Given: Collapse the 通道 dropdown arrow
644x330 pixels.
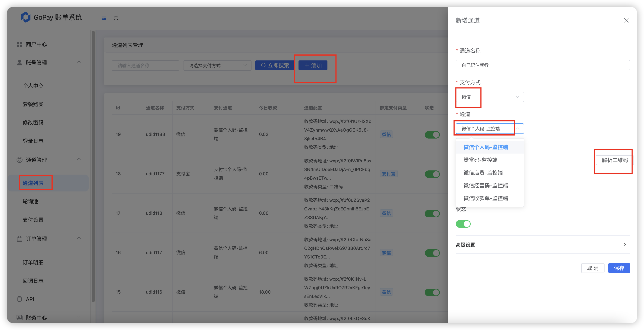Looking at the screenshot, I should tap(517, 129).
